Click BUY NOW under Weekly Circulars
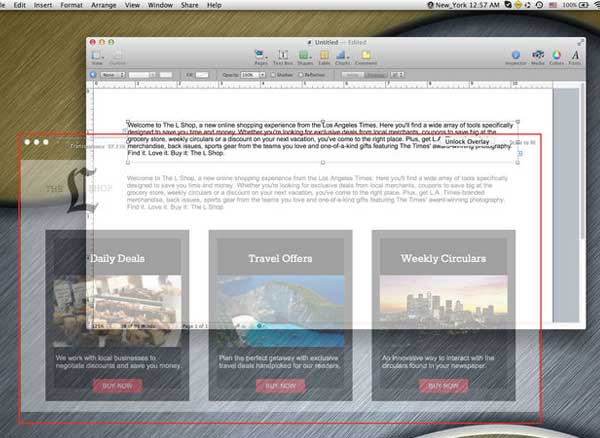600x438 pixels. 443,386
